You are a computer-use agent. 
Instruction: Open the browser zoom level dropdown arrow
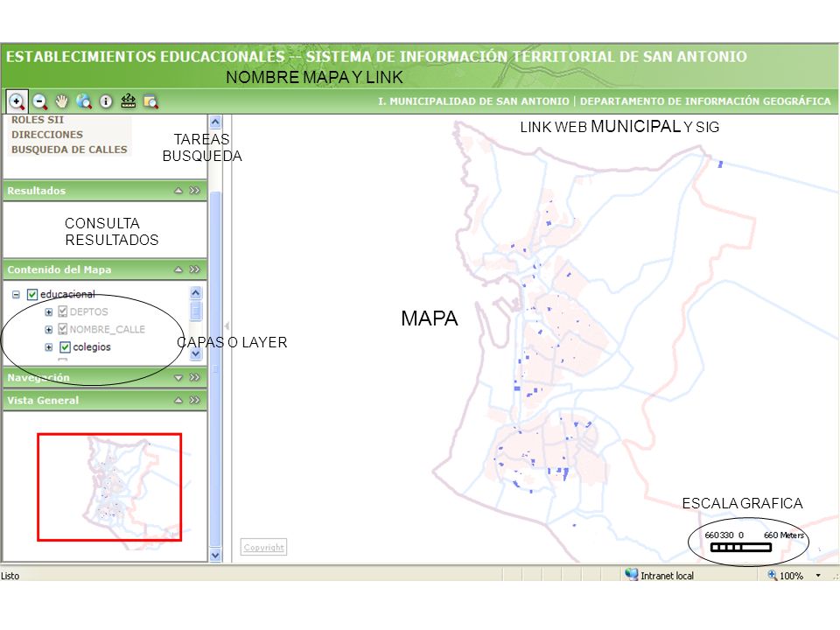(818, 576)
